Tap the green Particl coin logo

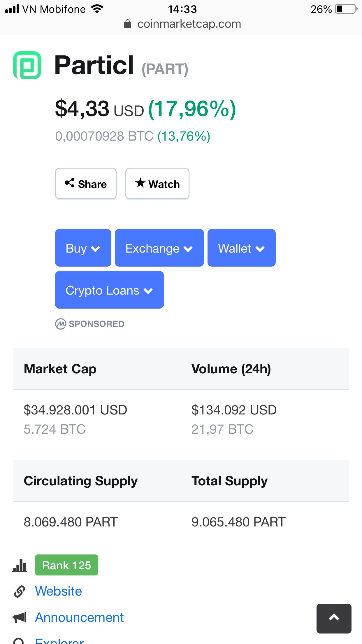pos(27,65)
